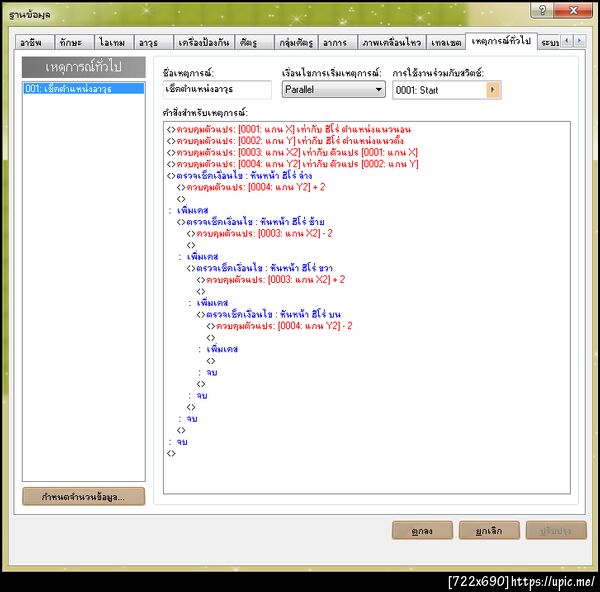This screenshot has width=600, height=592.
Task: Click the กำหนดจำนวนข้อมูล... button
Action: pyautogui.click(x=83, y=497)
